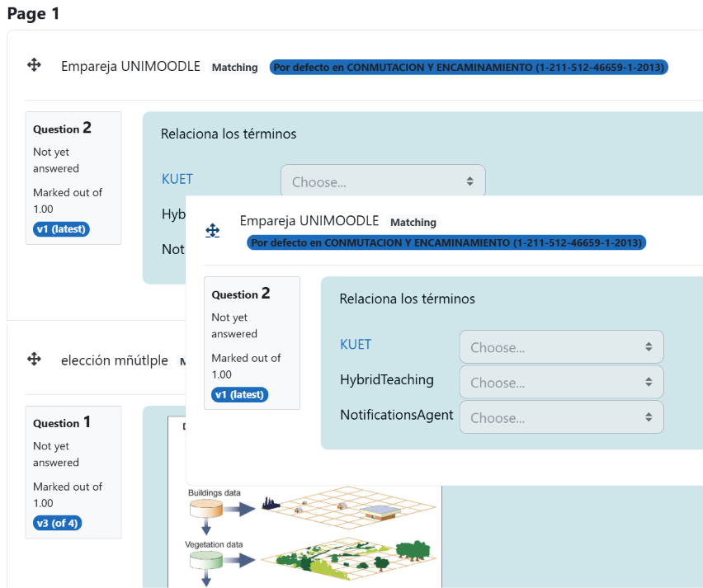703x588 pixels.
Task: Click the Matching tag in the floating card
Action: (413, 223)
